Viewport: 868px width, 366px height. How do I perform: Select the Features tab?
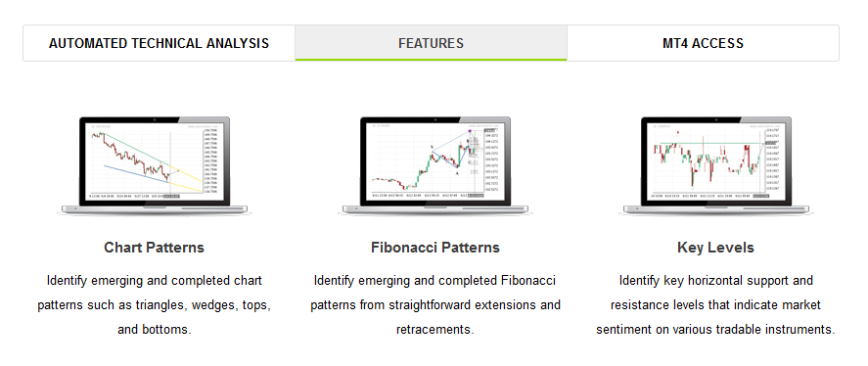pyautogui.click(x=431, y=43)
